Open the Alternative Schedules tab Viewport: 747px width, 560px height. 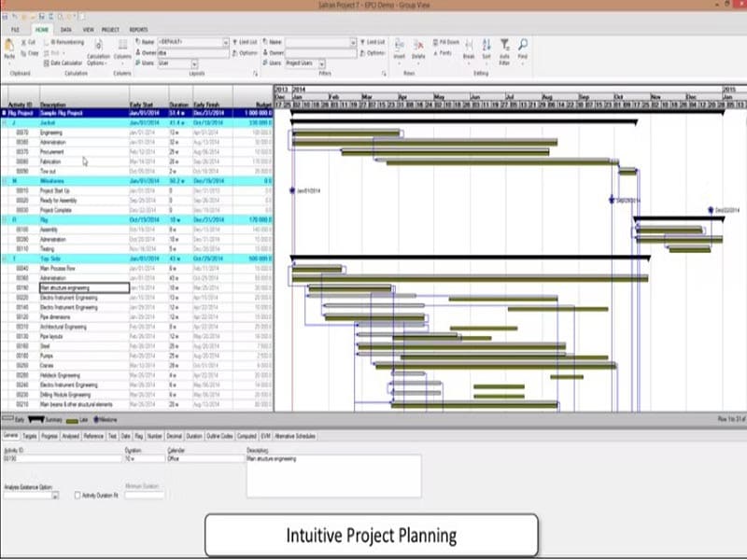click(x=295, y=436)
